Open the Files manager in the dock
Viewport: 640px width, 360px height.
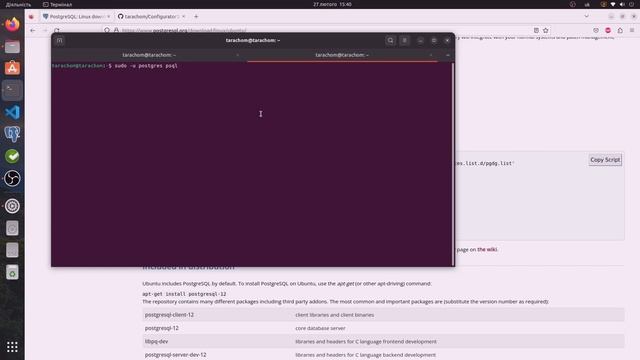[12, 47]
